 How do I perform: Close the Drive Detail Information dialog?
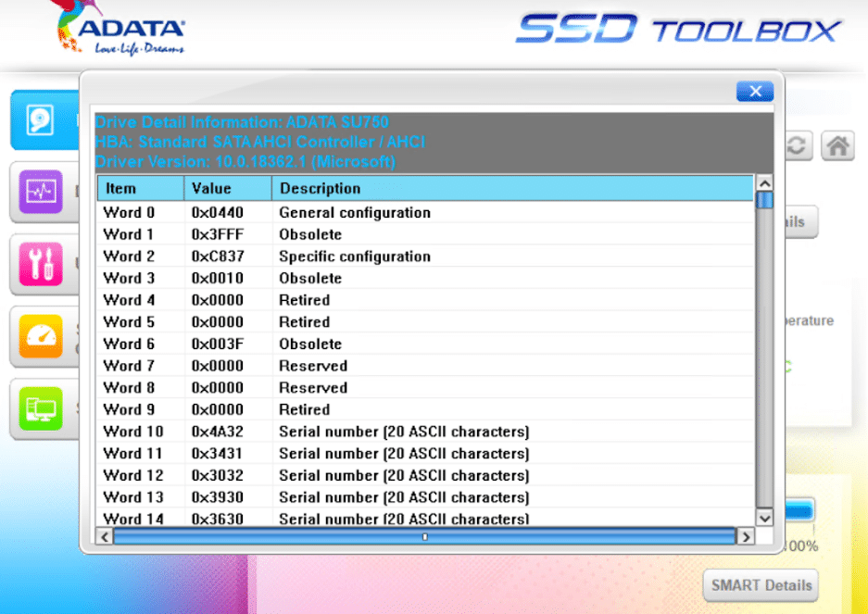(x=755, y=92)
